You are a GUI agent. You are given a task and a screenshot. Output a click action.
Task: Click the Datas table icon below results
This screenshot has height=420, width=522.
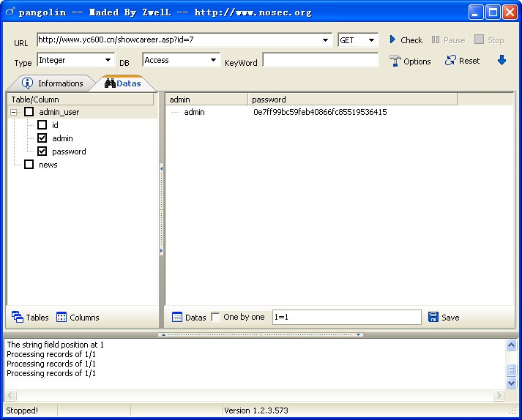tap(177, 317)
